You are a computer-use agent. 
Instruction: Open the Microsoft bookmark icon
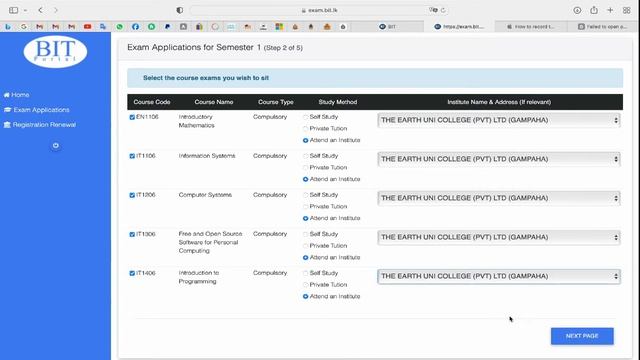(x=279, y=27)
